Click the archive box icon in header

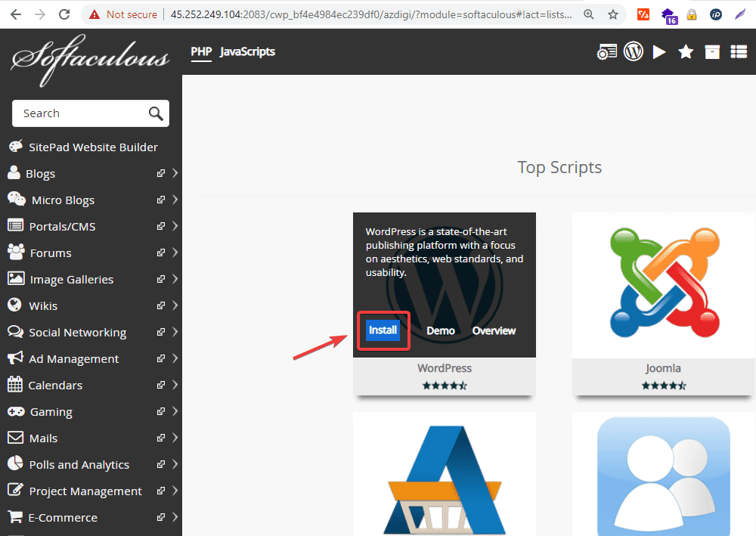pos(712,51)
